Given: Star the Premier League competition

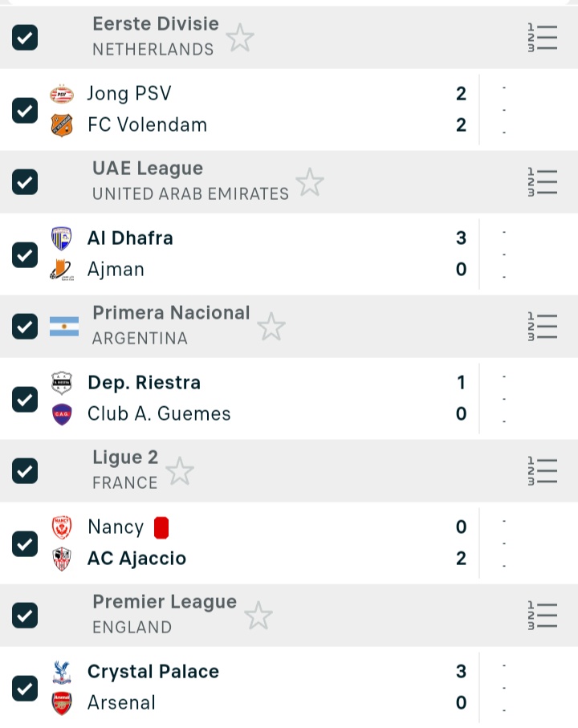Looking at the screenshot, I should point(258,616).
